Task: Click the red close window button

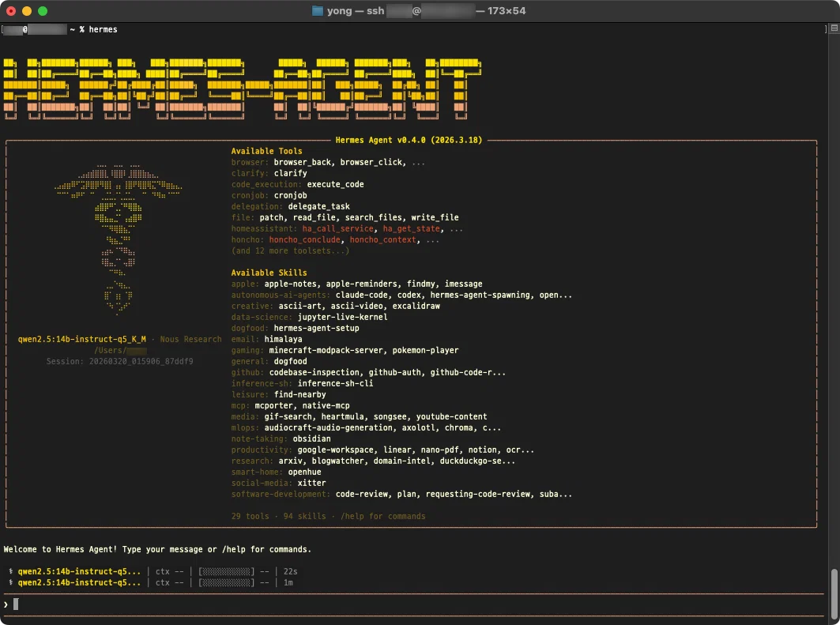Action: [11, 11]
